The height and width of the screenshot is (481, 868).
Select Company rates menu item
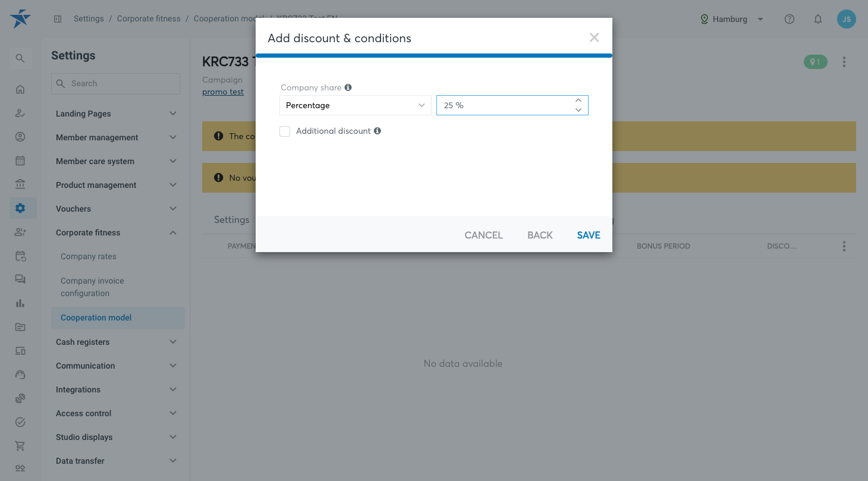point(89,256)
